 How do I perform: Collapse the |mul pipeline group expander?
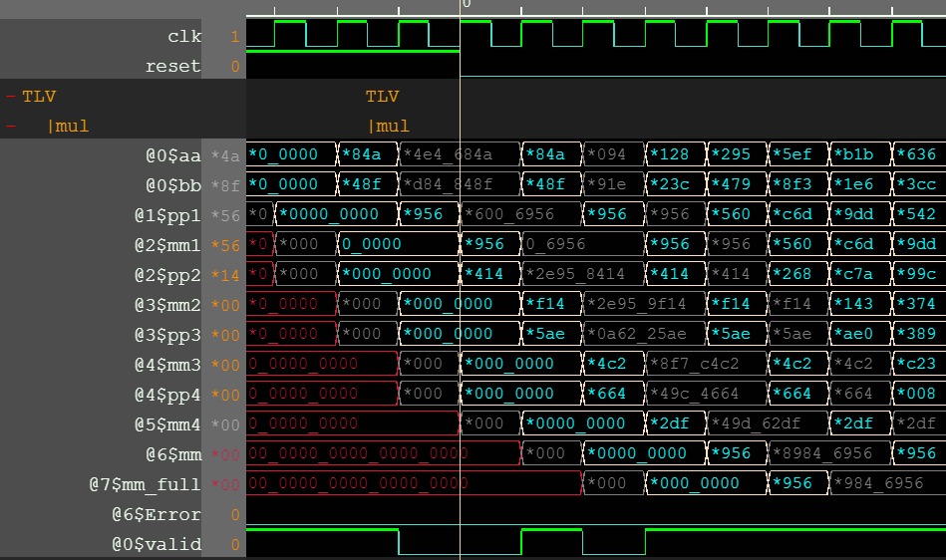(x=10, y=126)
